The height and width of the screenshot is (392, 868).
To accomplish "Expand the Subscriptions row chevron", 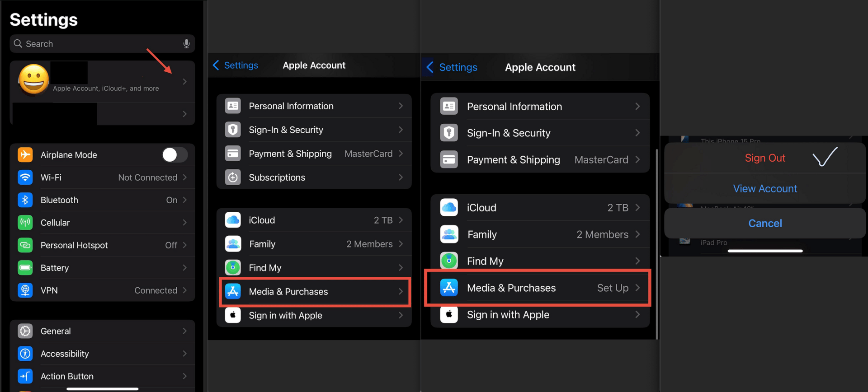I will point(401,177).
